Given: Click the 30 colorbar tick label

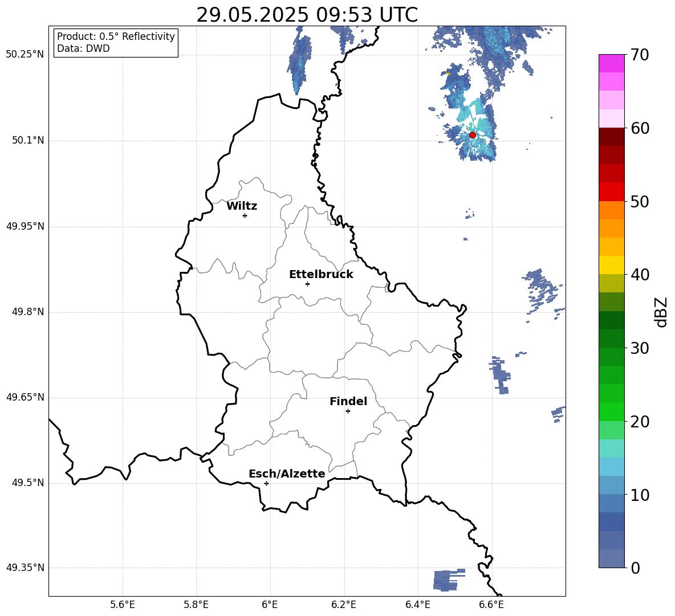Looking at the screenshot, I should click(x=640, y=348).
